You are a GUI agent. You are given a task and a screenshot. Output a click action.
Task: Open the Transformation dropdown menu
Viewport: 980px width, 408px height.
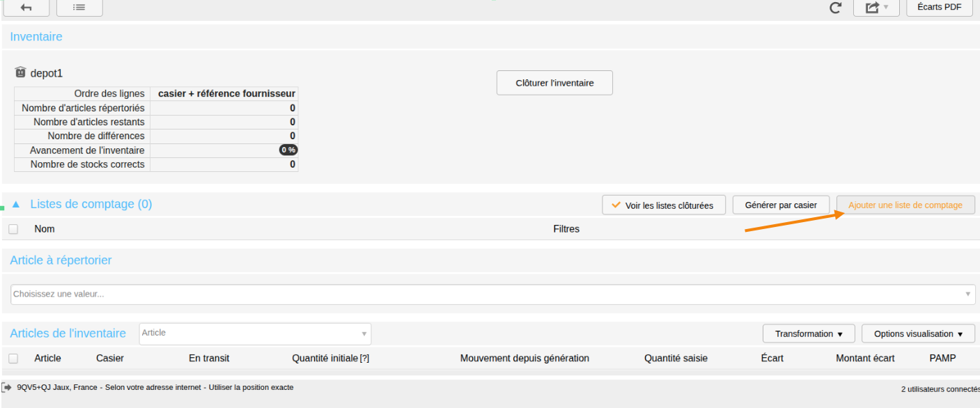point(809,334)
